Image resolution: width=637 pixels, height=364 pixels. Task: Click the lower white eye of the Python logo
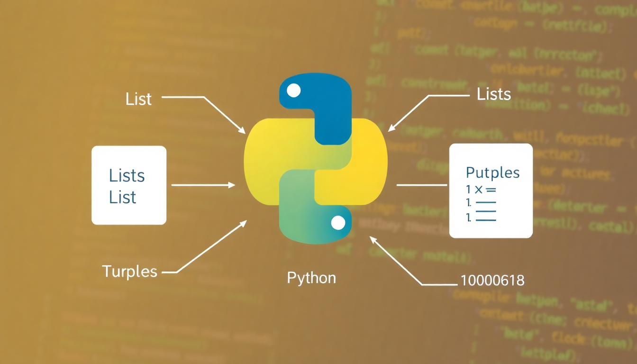tap(338, 222)
